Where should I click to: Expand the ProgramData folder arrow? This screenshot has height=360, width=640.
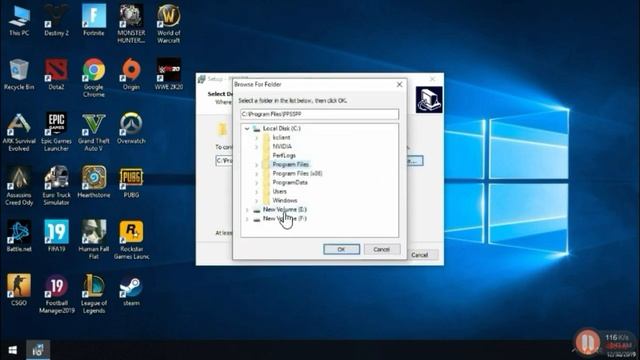(257, 182)
